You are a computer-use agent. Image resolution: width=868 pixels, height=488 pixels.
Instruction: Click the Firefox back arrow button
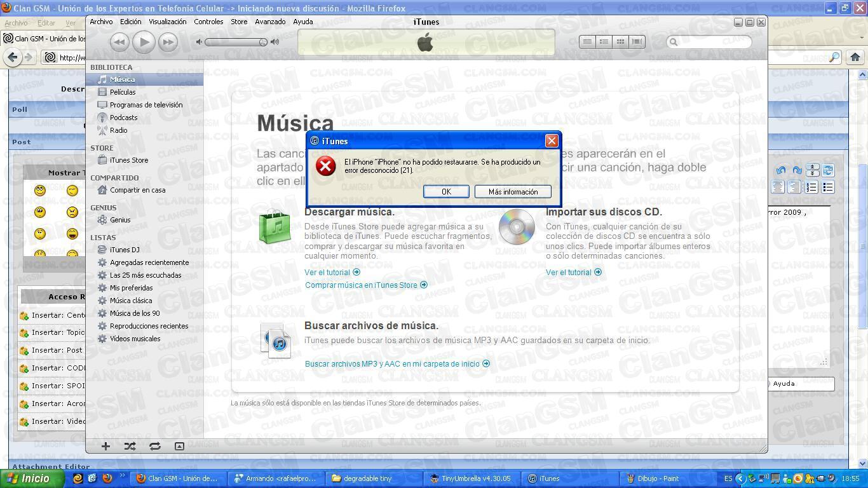pos(13,57)
